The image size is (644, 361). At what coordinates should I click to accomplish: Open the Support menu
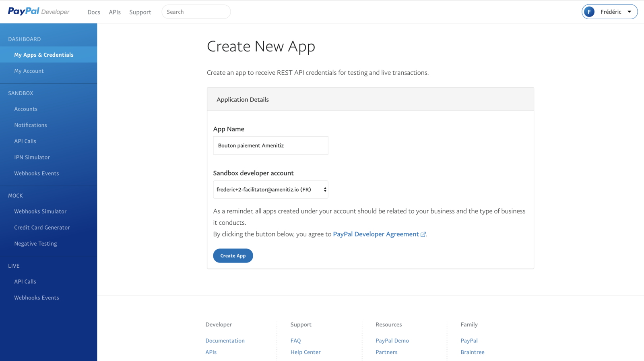click(140, 12)
